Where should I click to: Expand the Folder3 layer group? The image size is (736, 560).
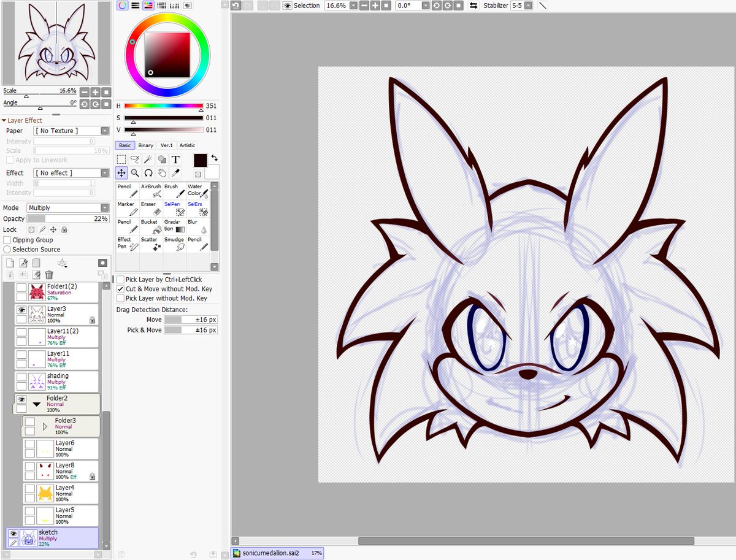click(x=45, y=426)
